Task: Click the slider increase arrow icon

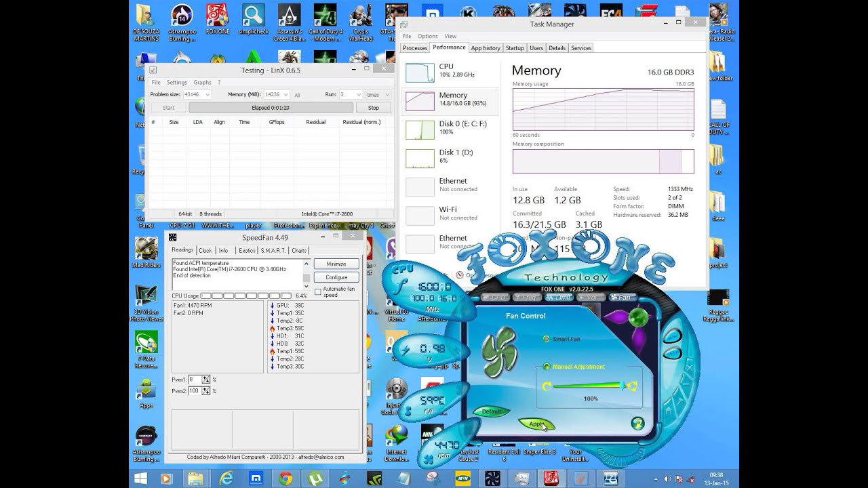Action: [632, 386]
